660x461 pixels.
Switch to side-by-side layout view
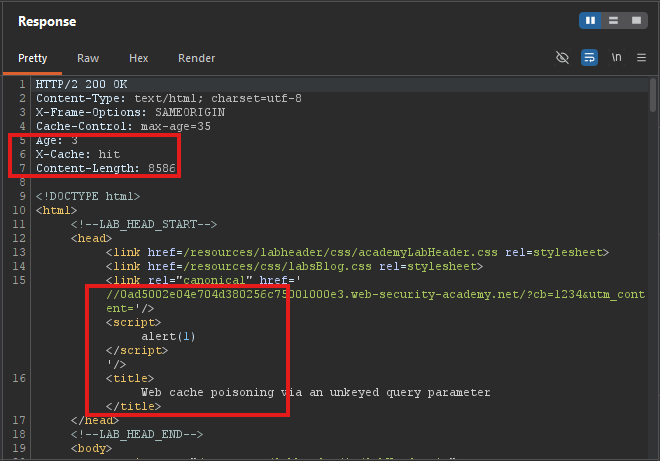coord(590,20)
